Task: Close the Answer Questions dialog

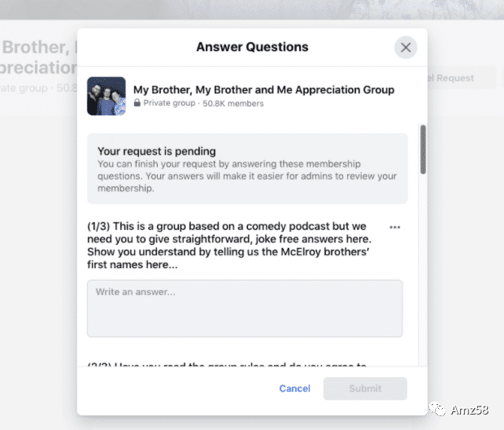Action: click(406, 48)
